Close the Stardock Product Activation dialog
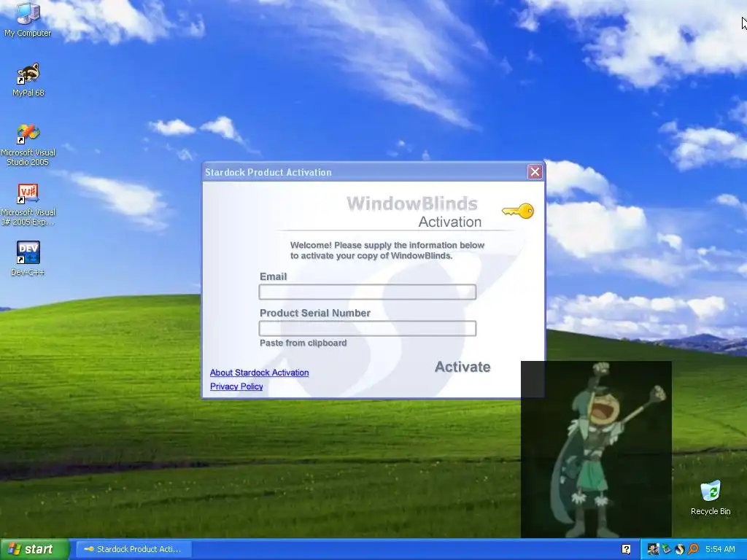 [x=535, y=172]
